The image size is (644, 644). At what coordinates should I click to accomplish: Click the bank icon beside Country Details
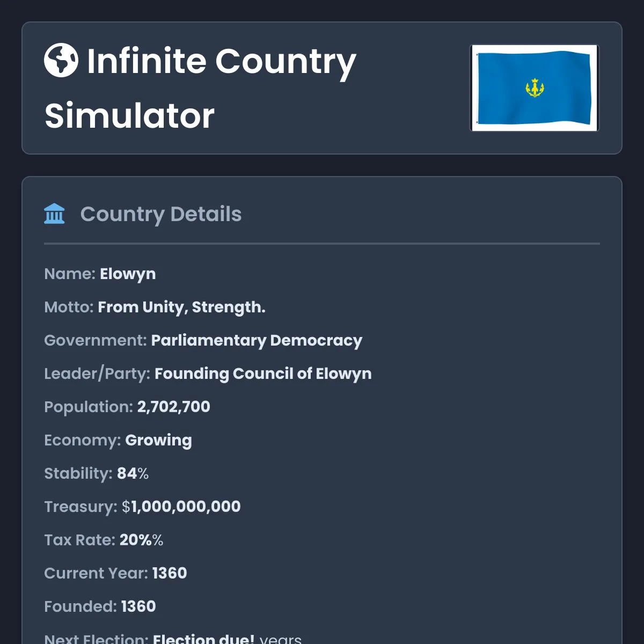point(54,213)
